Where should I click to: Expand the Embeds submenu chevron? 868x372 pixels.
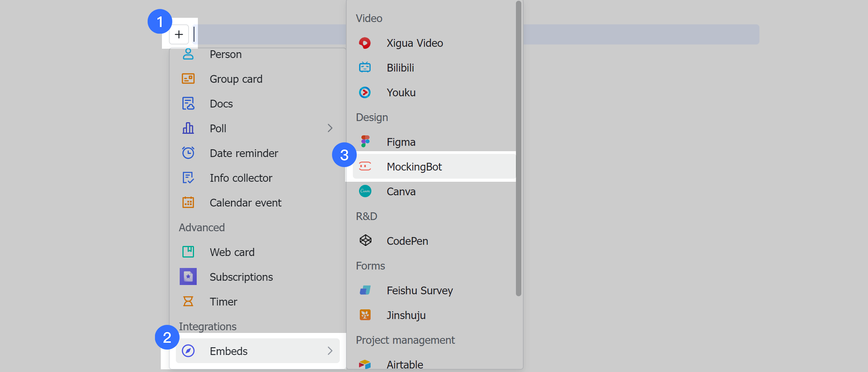330,351
